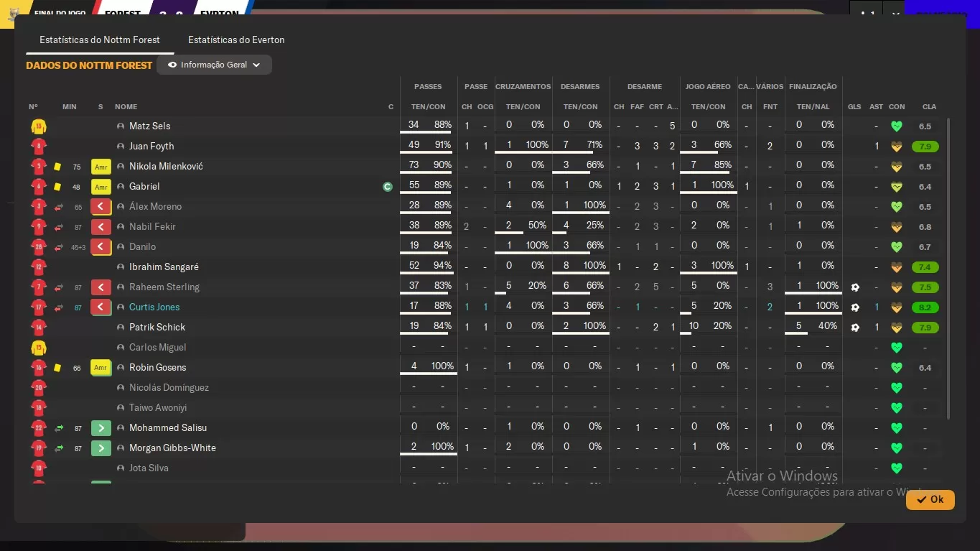The height and width of the screenshot is (551, 980).
Task: Open Morgan Gibbs-White player profile
Action: pos(172,448)
